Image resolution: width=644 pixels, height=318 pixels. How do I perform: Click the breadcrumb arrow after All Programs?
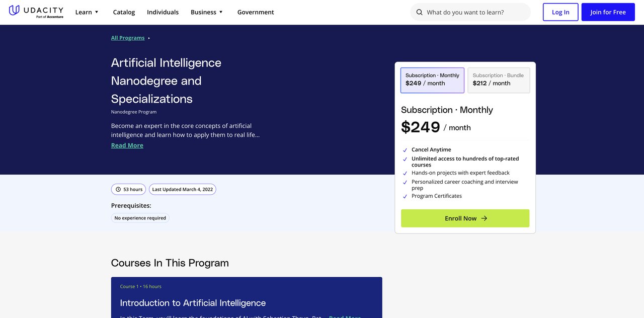point(149,38)
